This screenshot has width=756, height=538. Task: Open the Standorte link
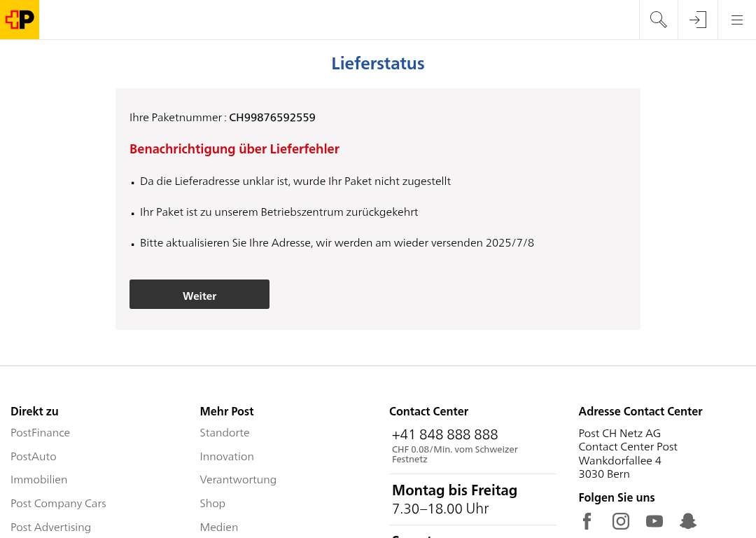coord(225,433)
